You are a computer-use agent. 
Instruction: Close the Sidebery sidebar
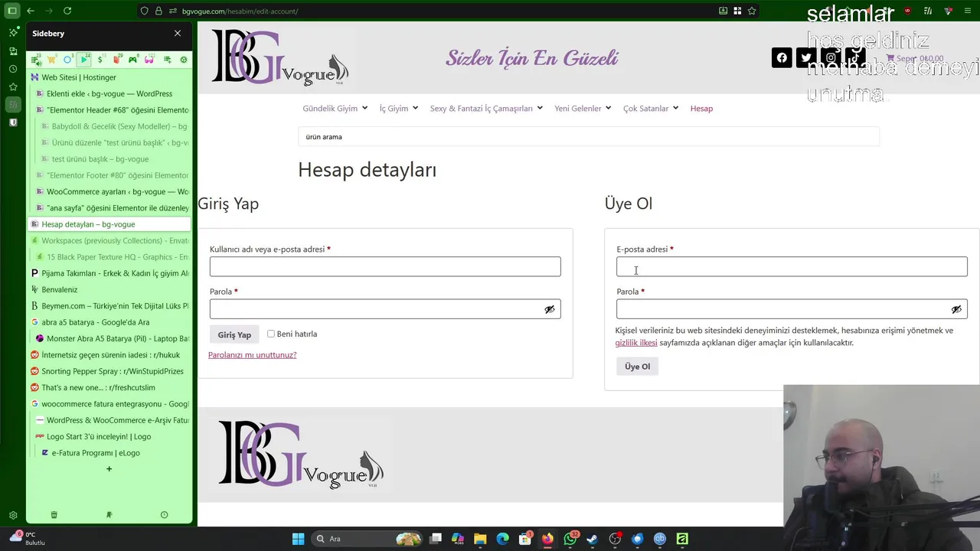coord(178,34)
